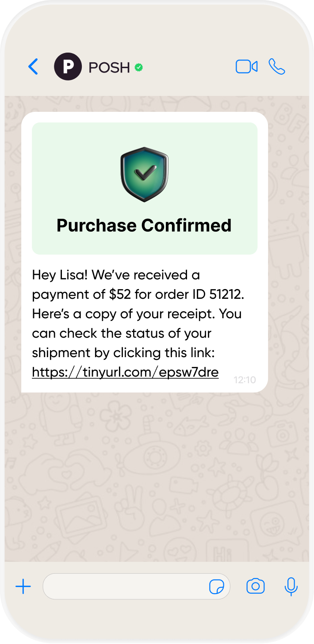Tap the 12:10 message timestamp
314x644 pixels.
coord(245,380)
